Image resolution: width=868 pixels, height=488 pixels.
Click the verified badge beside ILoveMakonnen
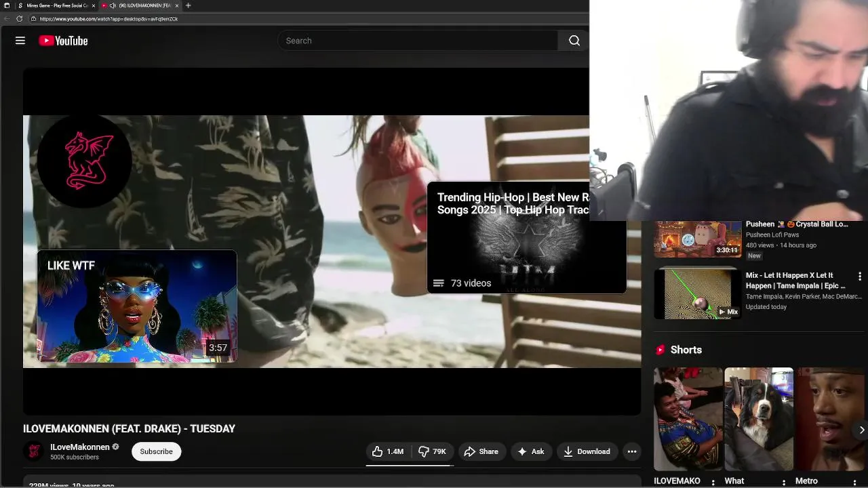click(x=115, y=447)
